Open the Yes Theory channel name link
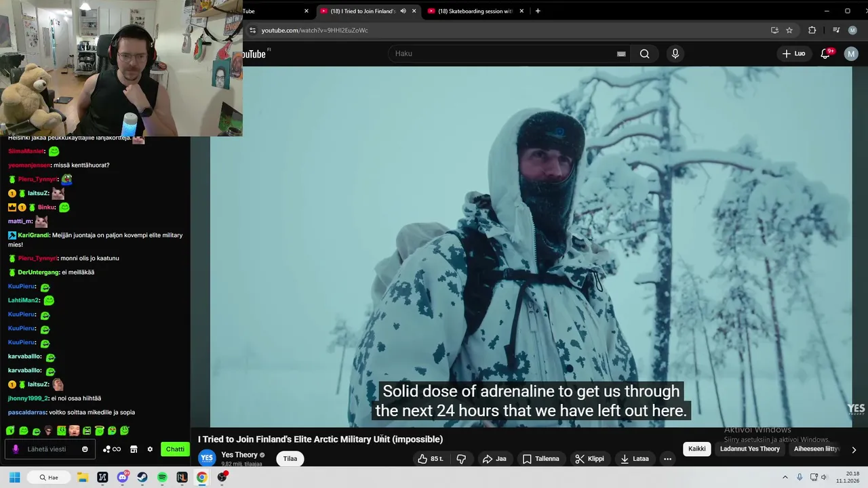Image resolution: width=868 pixels, height=488 pixels. [x=239, y=455]
